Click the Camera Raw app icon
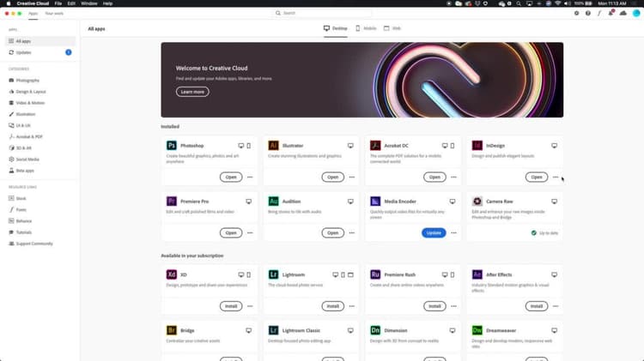644x361 pixels. coord(477,202)
